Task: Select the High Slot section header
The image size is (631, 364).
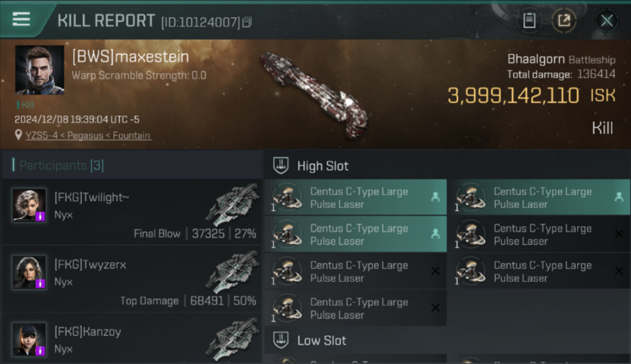Action: point(323,166)
